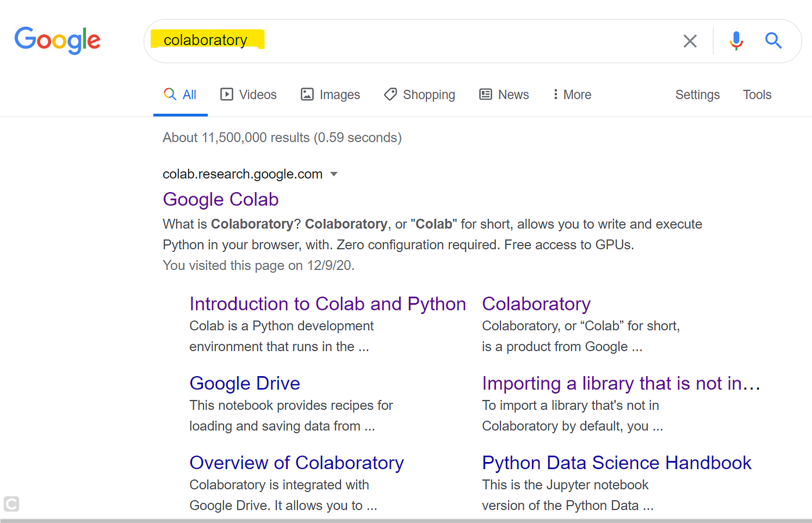Follow the Colaboratory sitelink
812x523 pixels.
click(x=536, y=304)
